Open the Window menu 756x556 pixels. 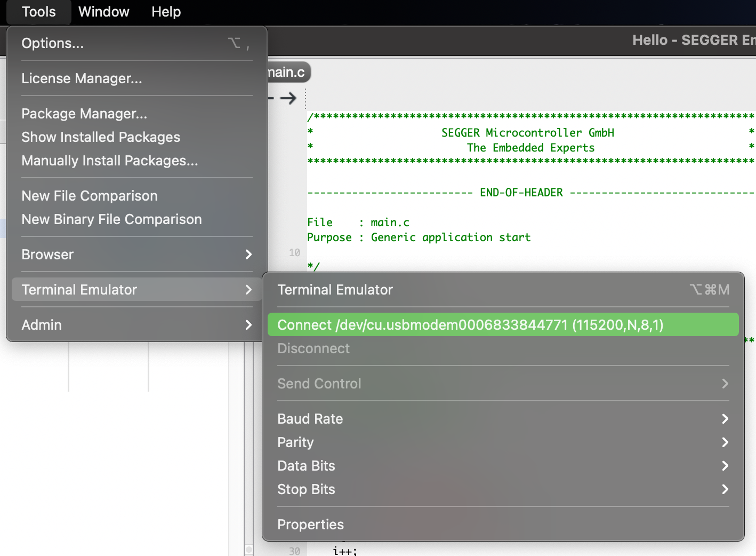click(x=103, y=11)
